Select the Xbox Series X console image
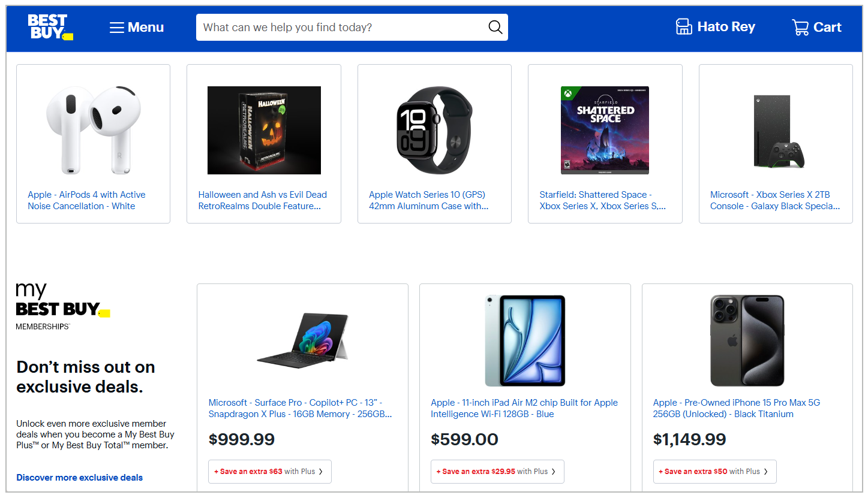 click(776, 130)
